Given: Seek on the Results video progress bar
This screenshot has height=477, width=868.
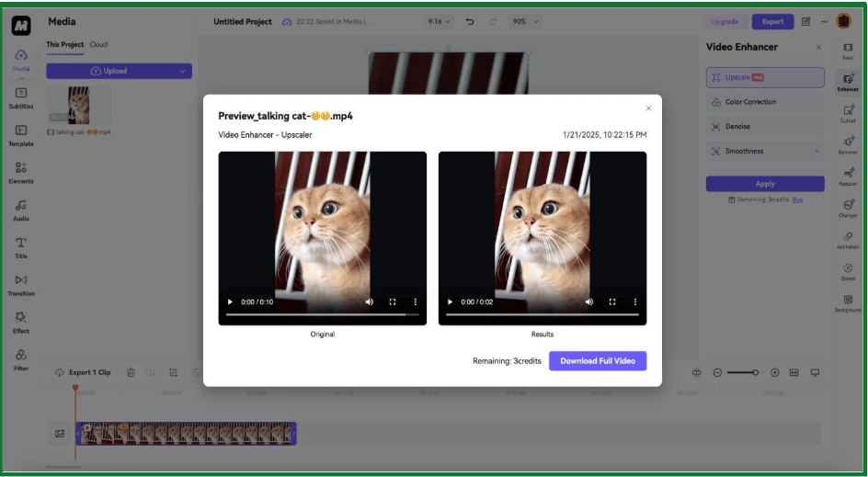Looking at the screenshot, I should coord(542,314).
